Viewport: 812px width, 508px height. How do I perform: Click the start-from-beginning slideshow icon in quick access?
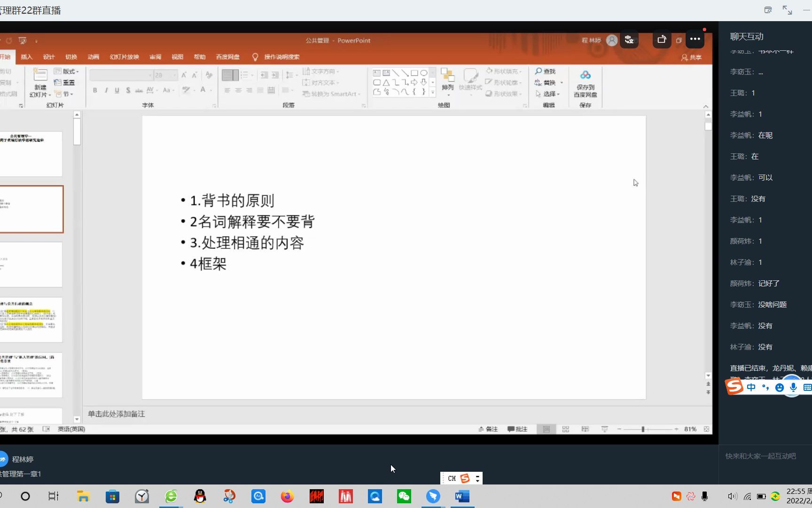23,40
